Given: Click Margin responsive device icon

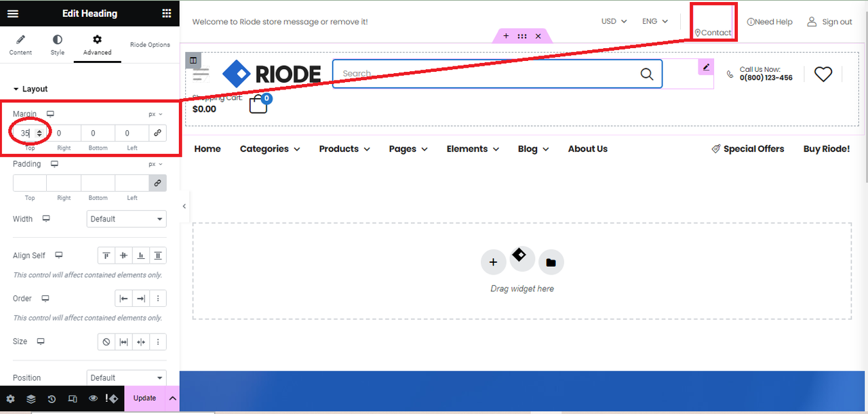Looking at the screenshot, I should click(x=50, y=114).
